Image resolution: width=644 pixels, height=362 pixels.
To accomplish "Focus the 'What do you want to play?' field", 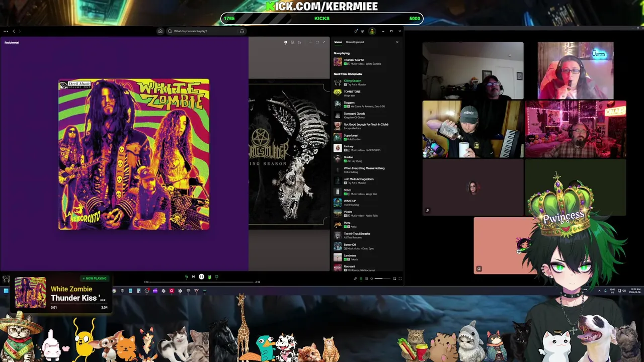I will 205,31.
